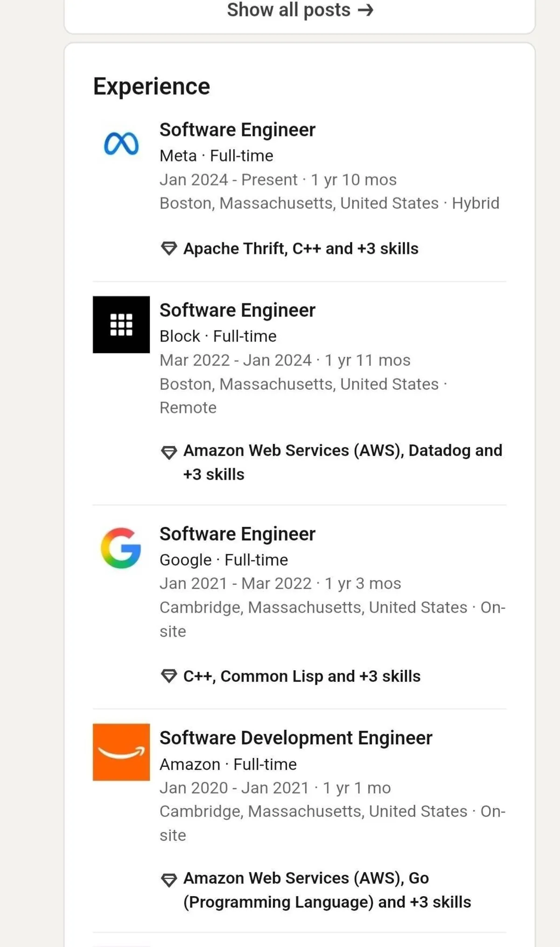Viewport: 560px width, 947px height.
Task: Open Show all posts link
Action: point(300,10)
